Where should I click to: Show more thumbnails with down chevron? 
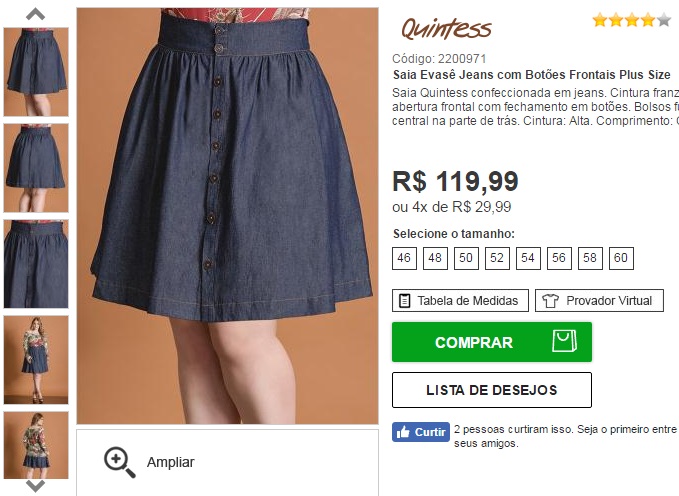(x=36, y=486)
